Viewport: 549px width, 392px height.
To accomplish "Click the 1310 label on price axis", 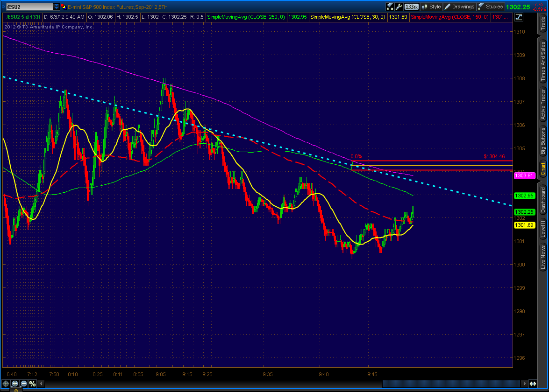I will [x=519, y=31].
